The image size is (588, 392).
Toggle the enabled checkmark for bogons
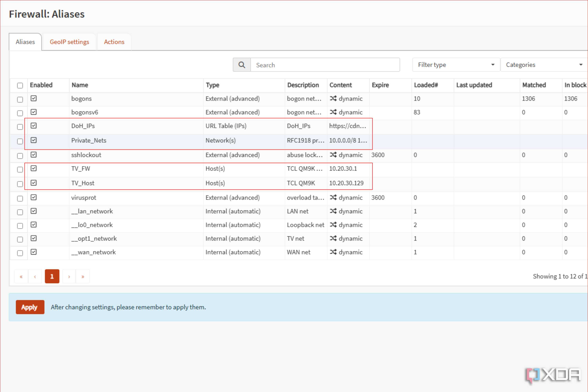(34, 98)
